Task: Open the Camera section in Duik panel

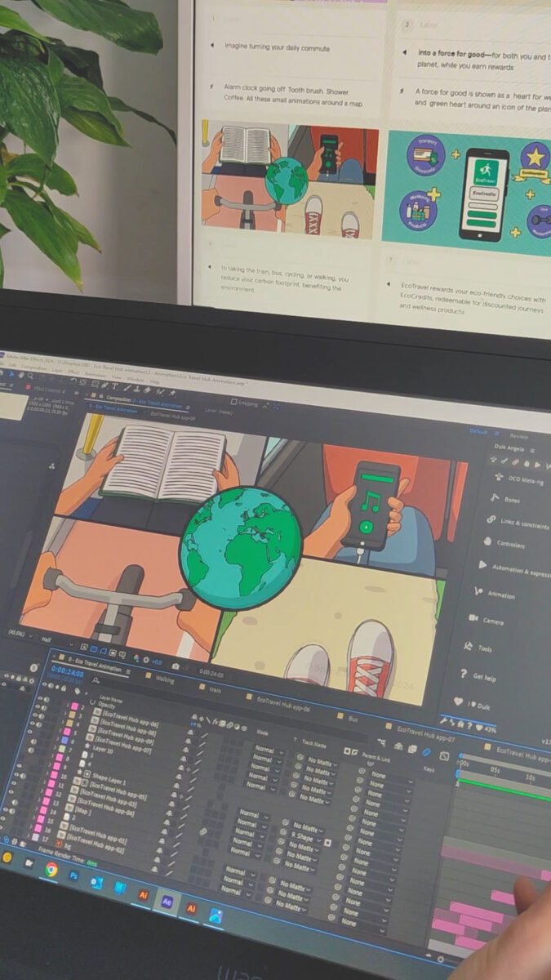Action: [x=487, y=621]
